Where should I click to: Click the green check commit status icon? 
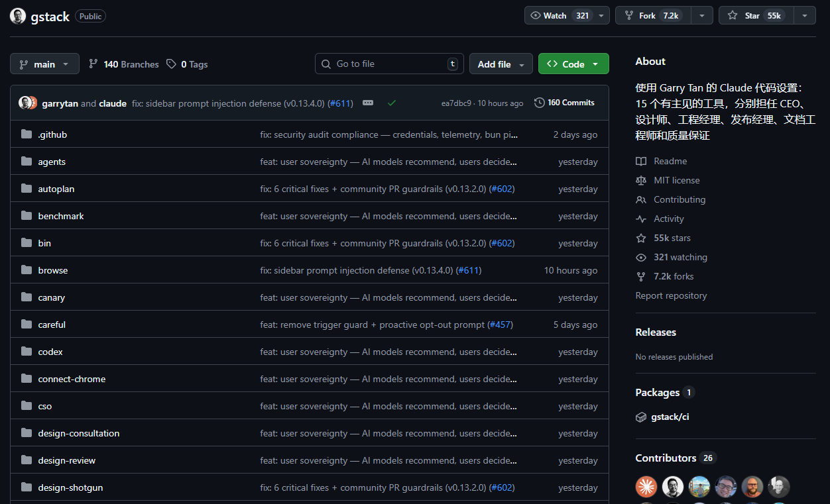392,103
